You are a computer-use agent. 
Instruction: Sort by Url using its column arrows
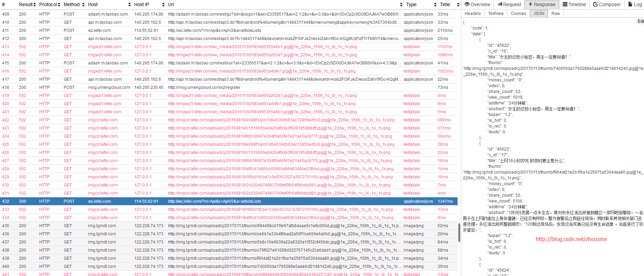401,4
